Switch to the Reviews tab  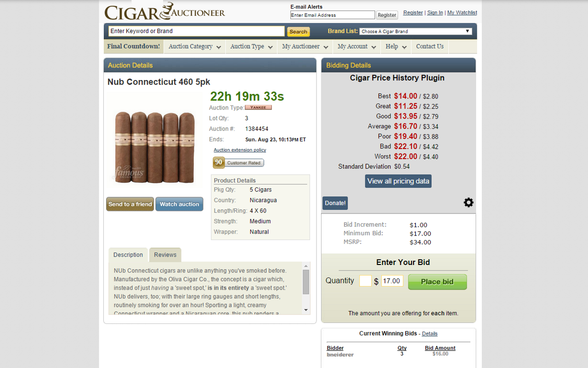165,255
